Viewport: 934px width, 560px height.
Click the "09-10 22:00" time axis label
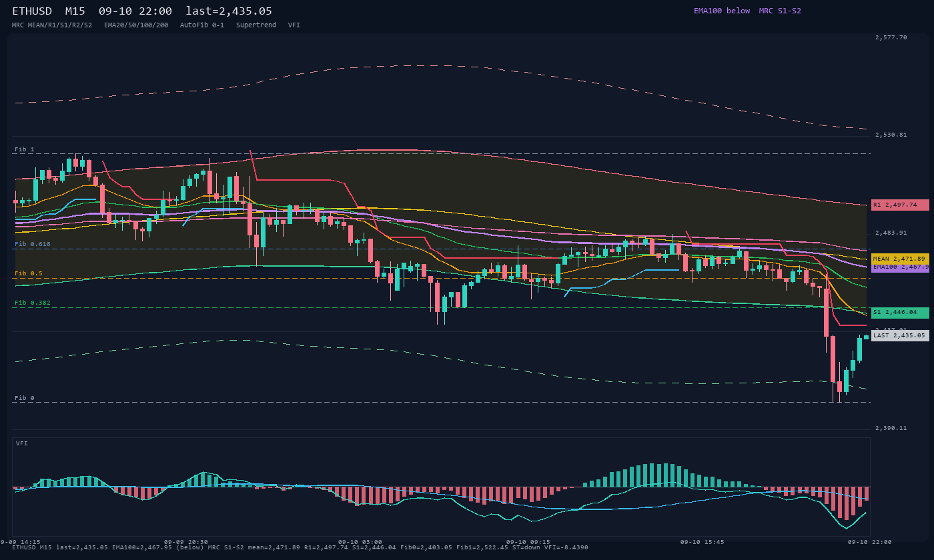click(870, 542)
